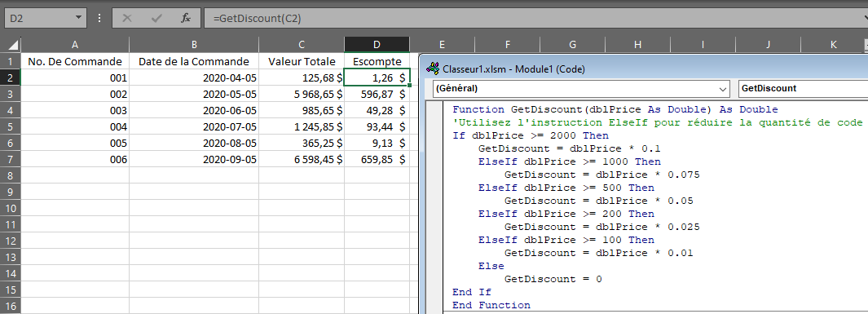The height and width of the screenshot is (314, 868).
Task: Click the Select All corner triangle
Action: pyautogui.click(x=13, y=45)
